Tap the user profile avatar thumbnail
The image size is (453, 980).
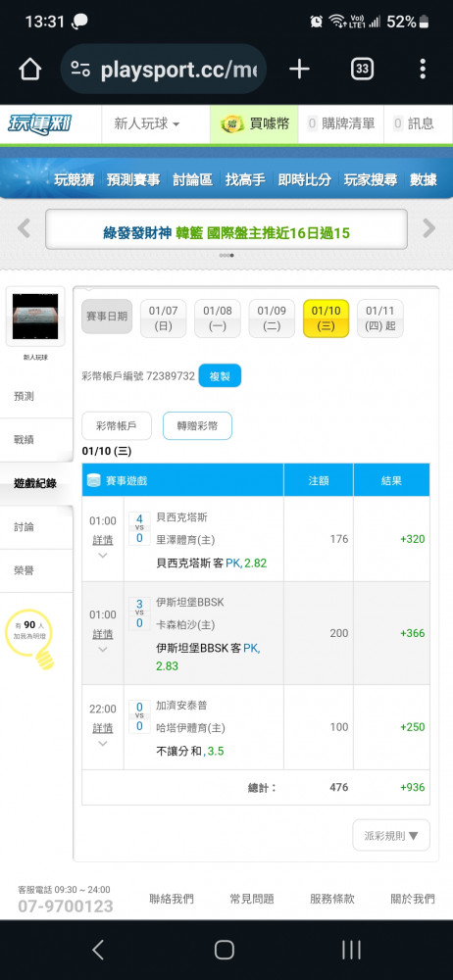coord(35,317)
